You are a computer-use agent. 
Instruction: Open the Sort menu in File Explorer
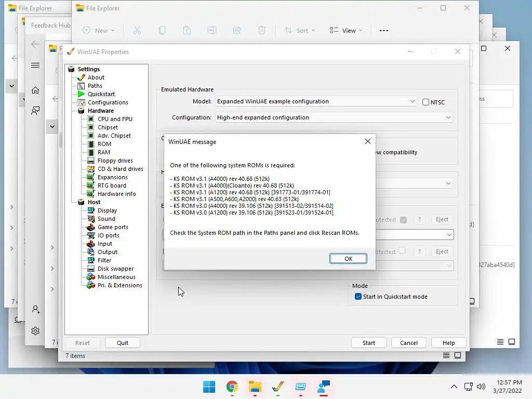tap(300, 31)
